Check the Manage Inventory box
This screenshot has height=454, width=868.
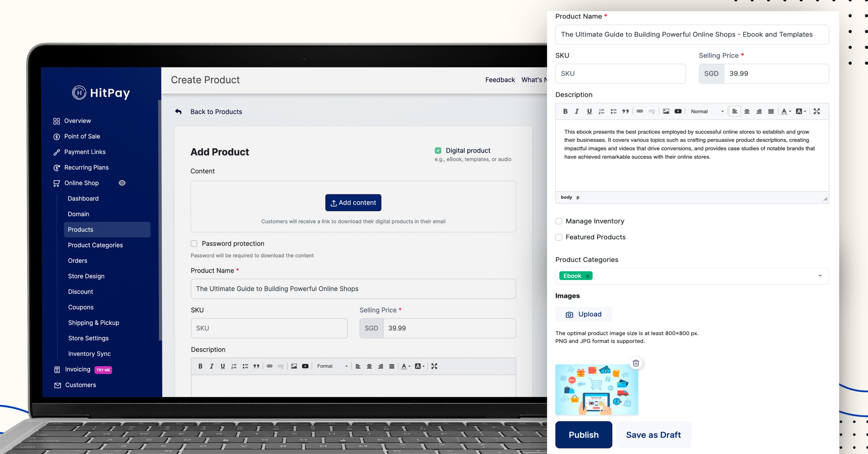coord(559,221)
